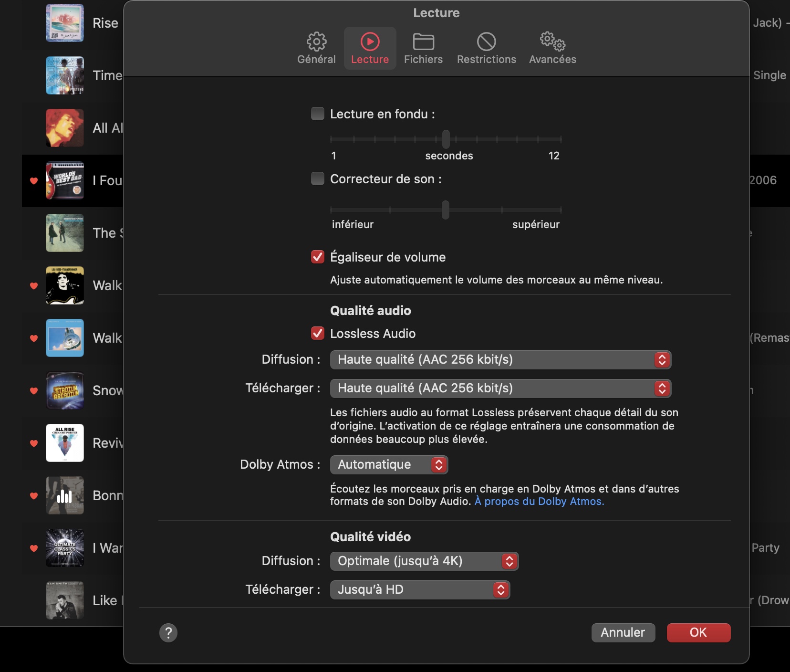790x672 pixels.
Task: Open the Dolby Atmos Automatique dropdown
Action: 389,465
